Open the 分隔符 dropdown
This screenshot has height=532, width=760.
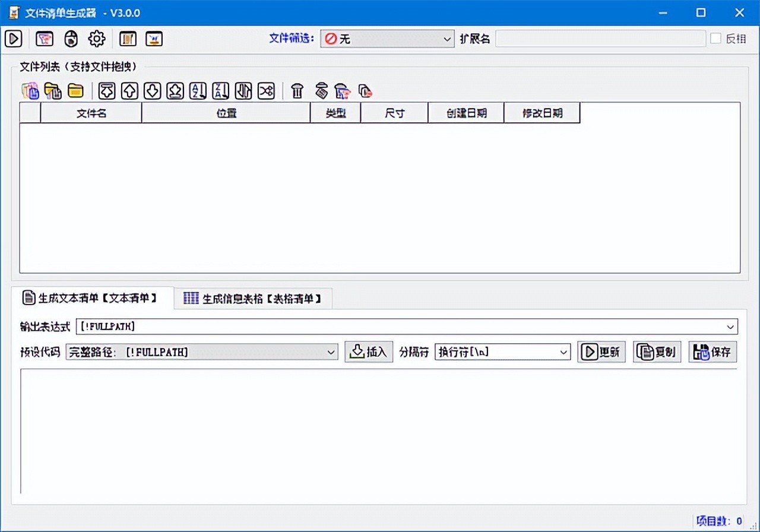(502, 352)
